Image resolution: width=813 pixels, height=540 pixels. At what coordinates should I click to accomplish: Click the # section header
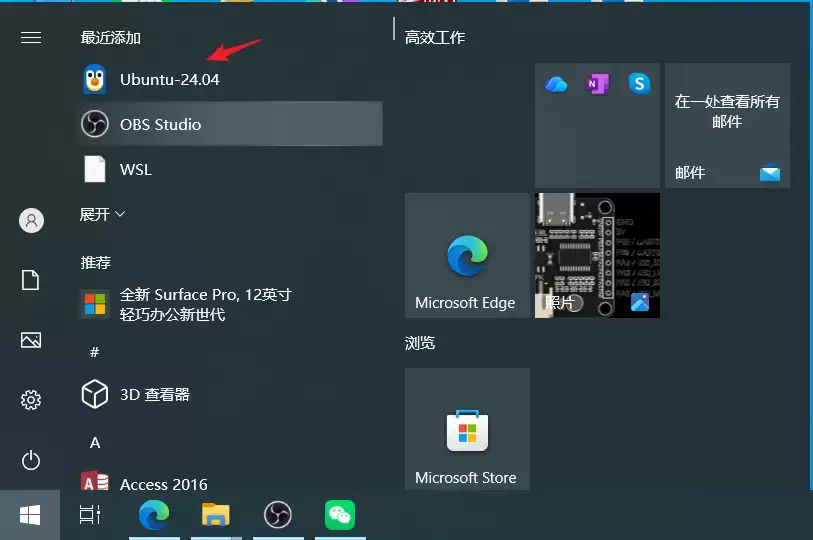(94, 352)
